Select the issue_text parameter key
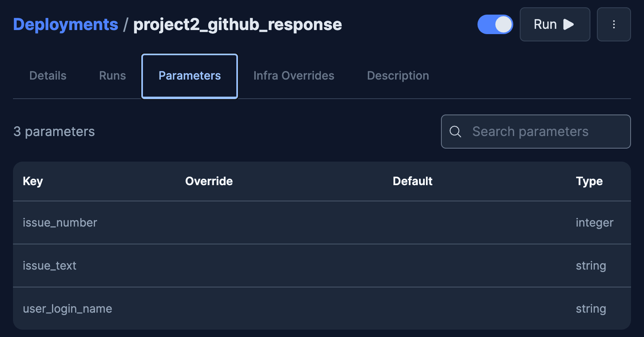 point(50,266)
